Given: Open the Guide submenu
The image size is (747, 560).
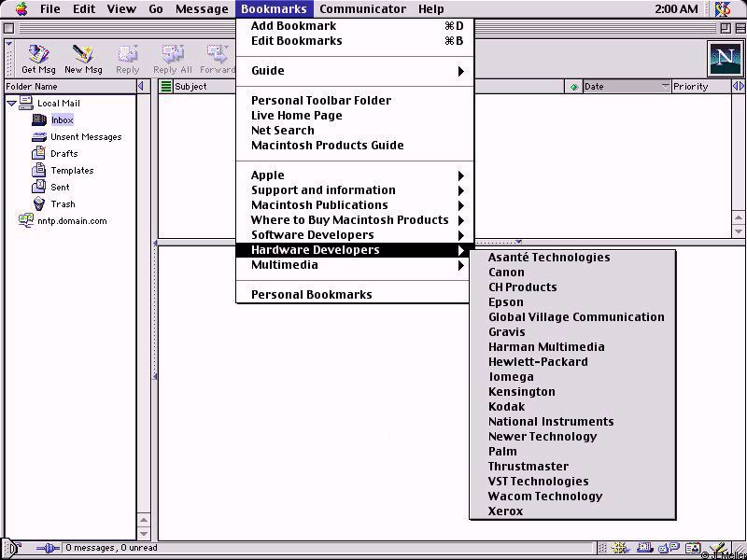Looking at the screenshot, I should [355, 71].
